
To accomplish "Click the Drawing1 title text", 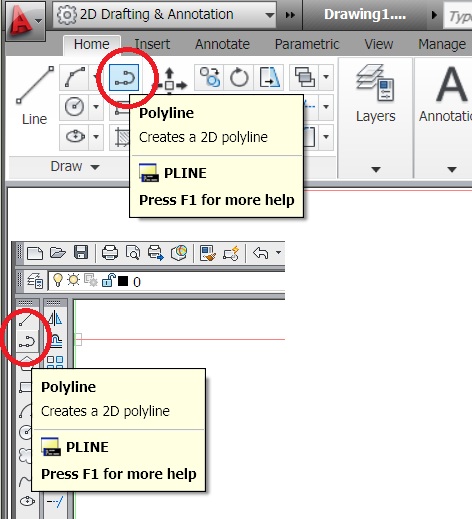I will (x=365, y=14).
